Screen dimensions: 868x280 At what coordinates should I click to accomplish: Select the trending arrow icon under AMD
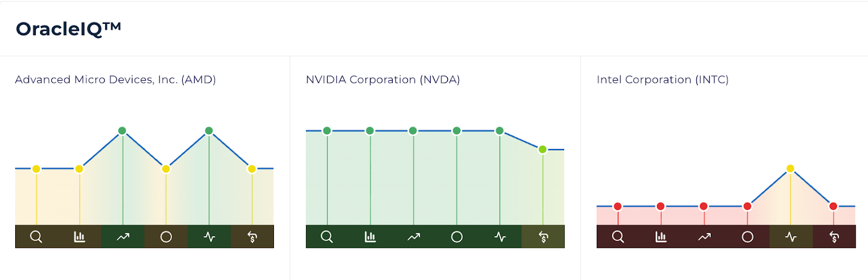coord(123,237)
